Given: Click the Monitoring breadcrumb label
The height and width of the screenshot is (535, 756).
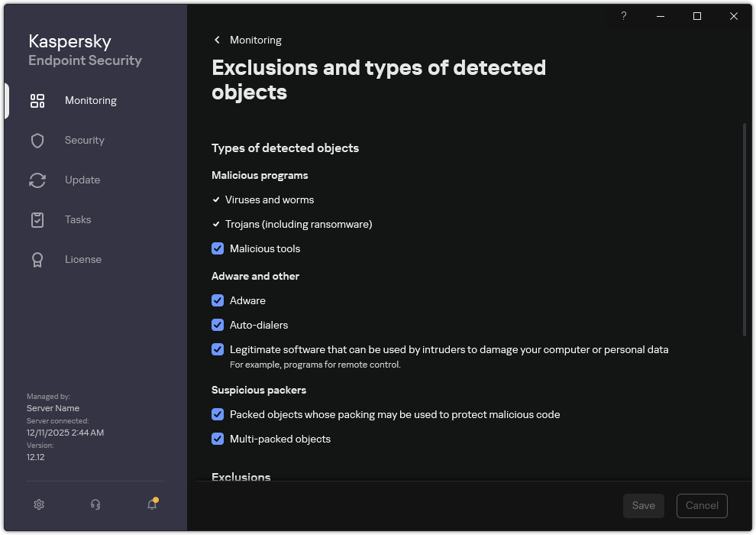Looking at the screenshot, I should click(x=255, y=40).
